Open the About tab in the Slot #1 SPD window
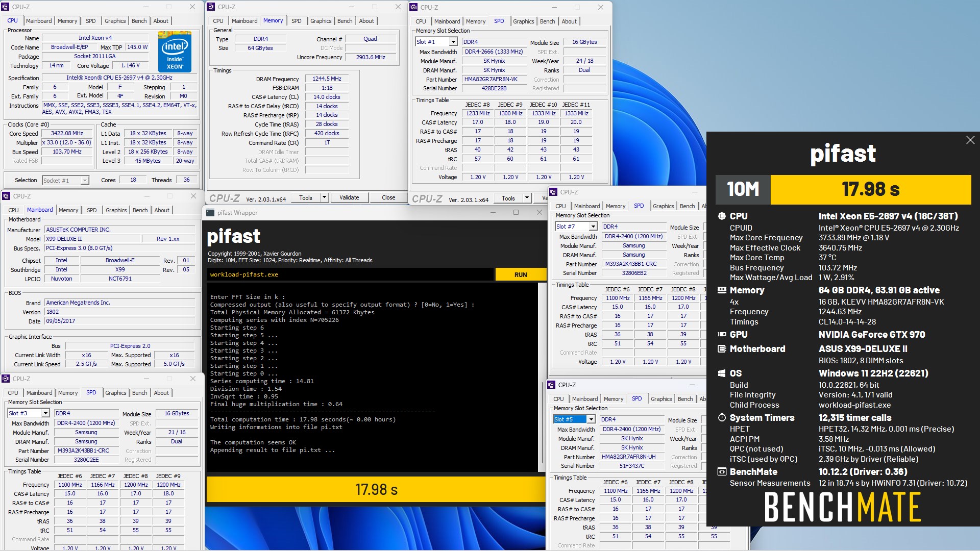Screen dimensions: 980x551 (x=569, y=21)
